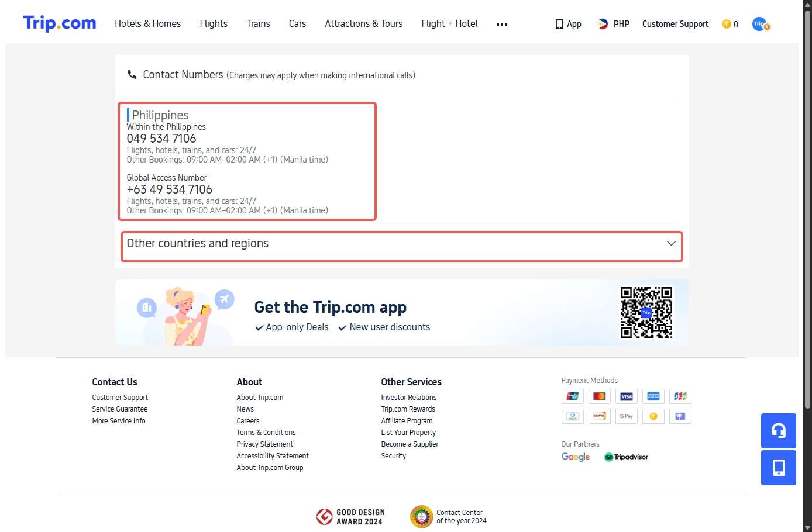This screenshot has height=532, width=812.
Task: Click Customer Support in the footer
Action: 120,397
